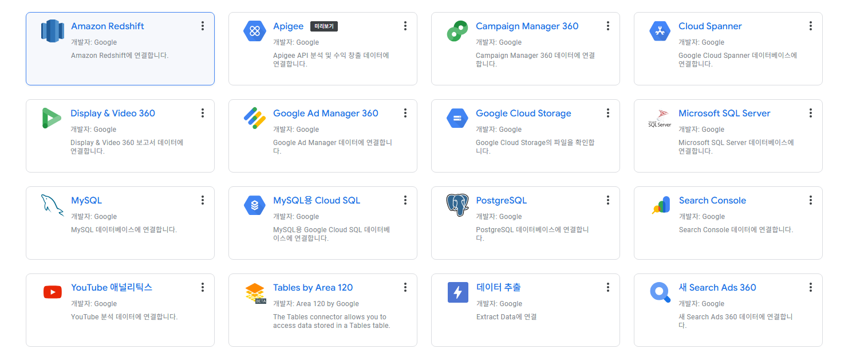Click 'Amazon Redshift에 연결합니다.' description
The height and width of the screenshot is (356, 868).
120,56
